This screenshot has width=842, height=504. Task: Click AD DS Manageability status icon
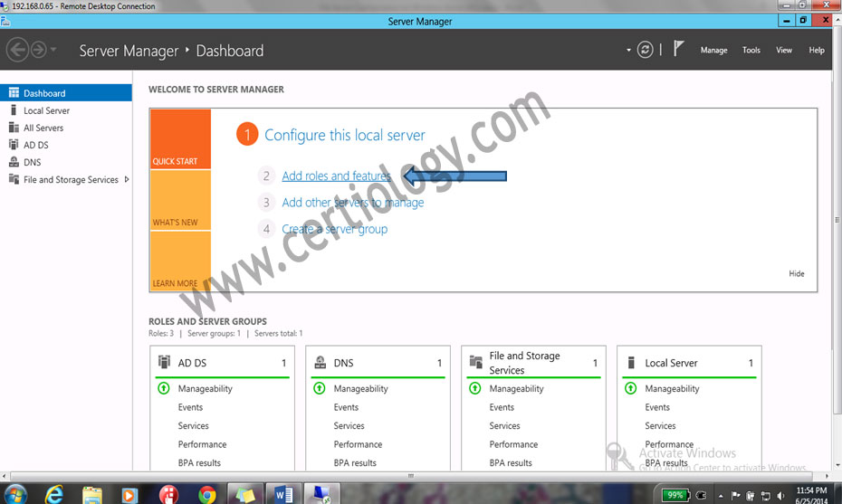point(164,388)
